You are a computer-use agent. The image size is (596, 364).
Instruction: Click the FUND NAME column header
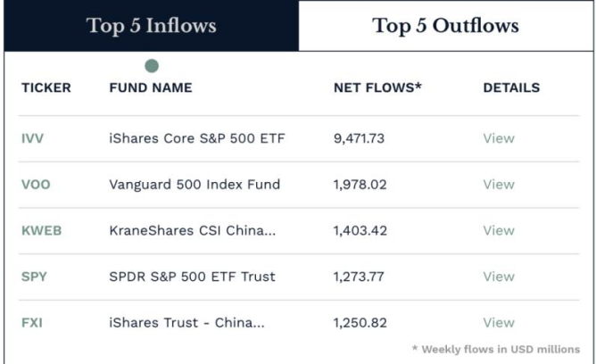tap(150, 88)
